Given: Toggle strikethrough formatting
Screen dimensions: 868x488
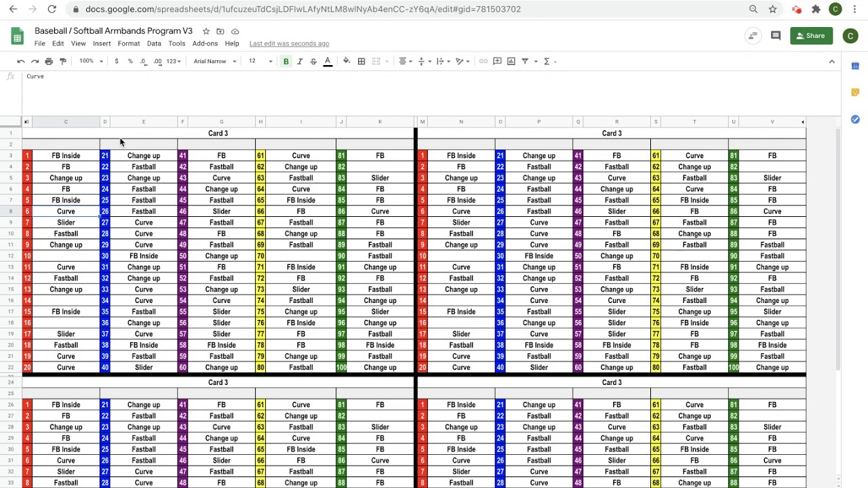Looking at the screenshot, I should 313,61.
